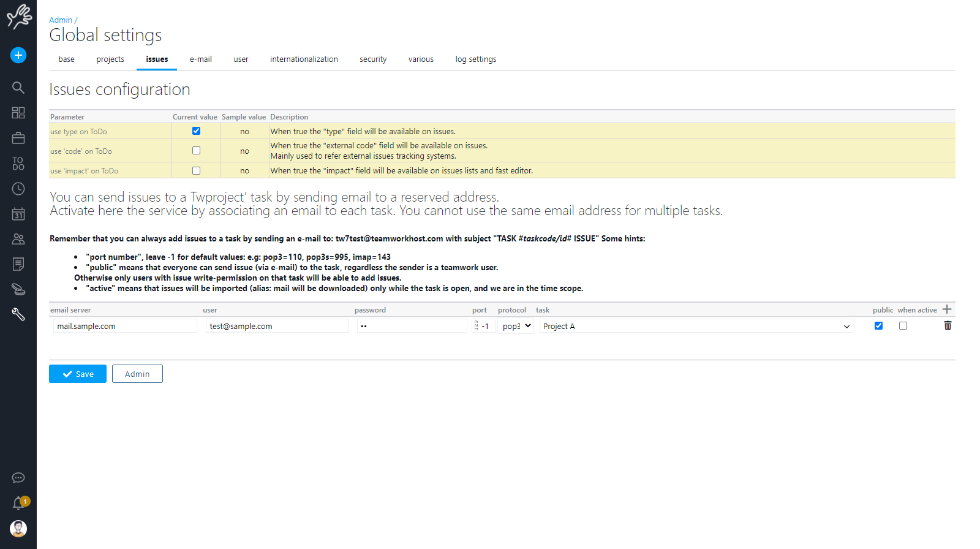
Task: Open the timesheet clock icon in sidebar
Action: point(18,189)
